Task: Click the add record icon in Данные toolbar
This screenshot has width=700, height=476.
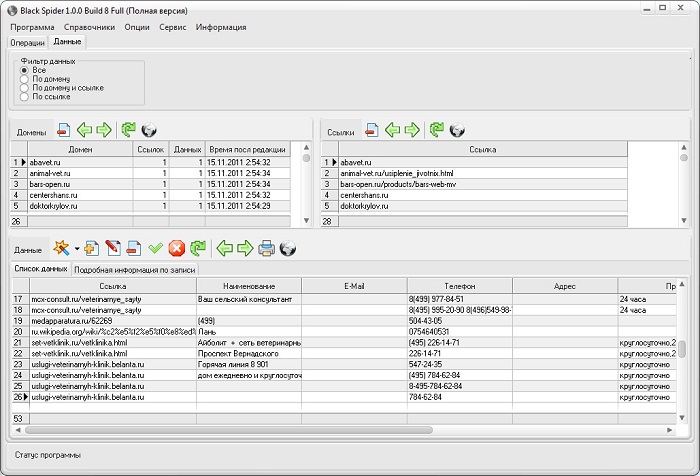Action: (x=92, y=248)
